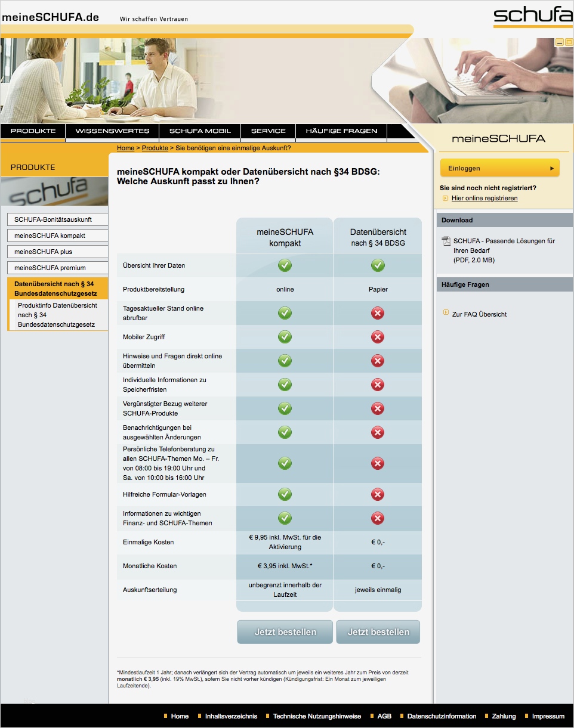Click the small minimize icon on banner

click(x=559, y=42)
